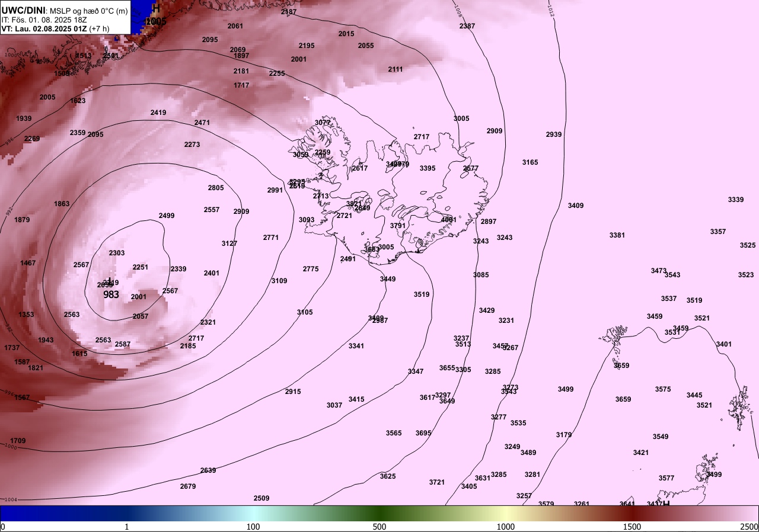Click the 1709 height value

[x=18, y=441]
